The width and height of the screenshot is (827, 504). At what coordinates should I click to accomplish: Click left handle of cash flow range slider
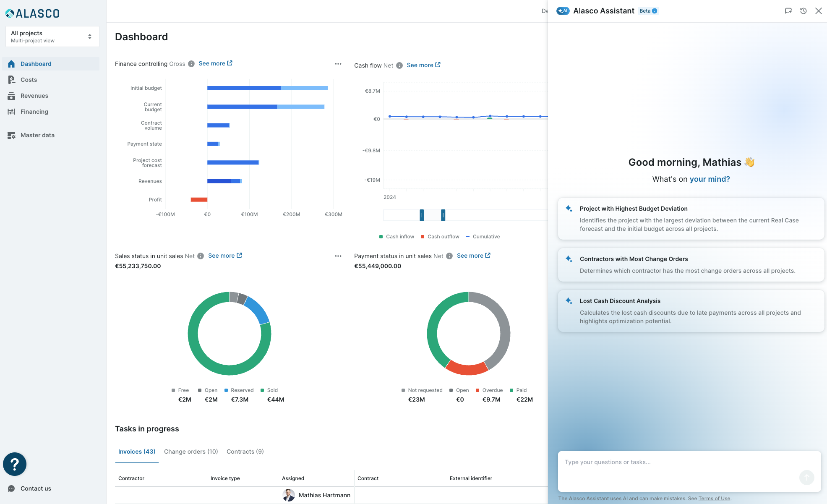422,215
